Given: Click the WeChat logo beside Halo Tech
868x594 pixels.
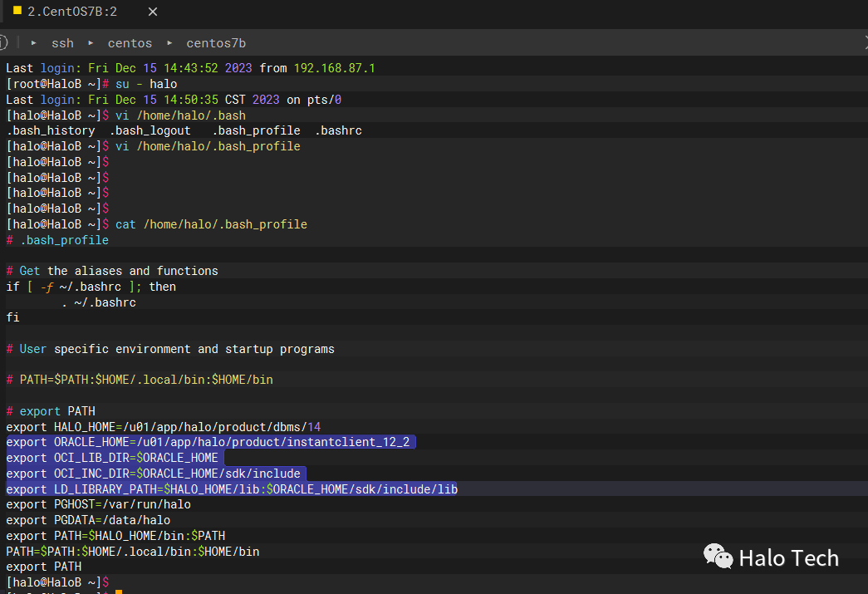Looking at the screenshot, I should 718,557.
